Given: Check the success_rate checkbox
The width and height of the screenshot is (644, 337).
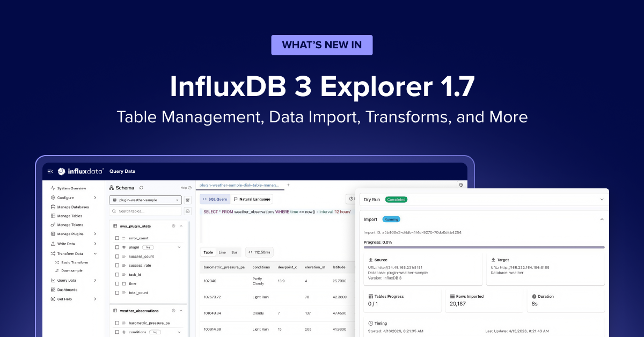Looking at the screenshot, I should [117, 265].
